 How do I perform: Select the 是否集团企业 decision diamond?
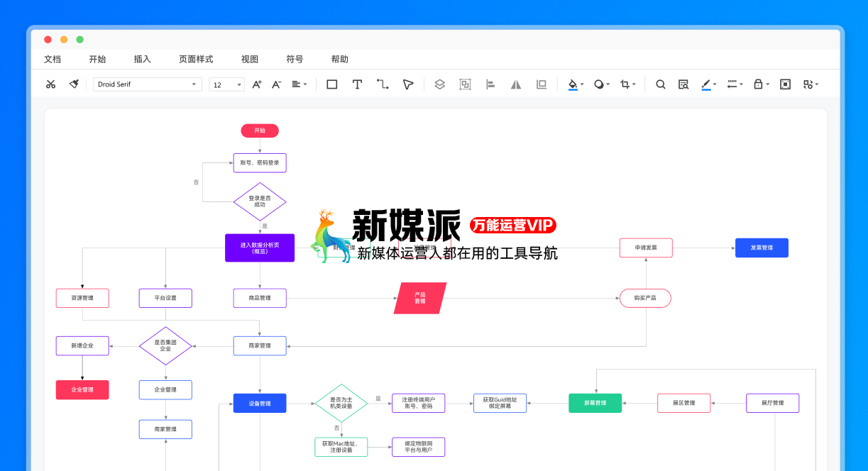pyautogui.click(x=165, y=345)
